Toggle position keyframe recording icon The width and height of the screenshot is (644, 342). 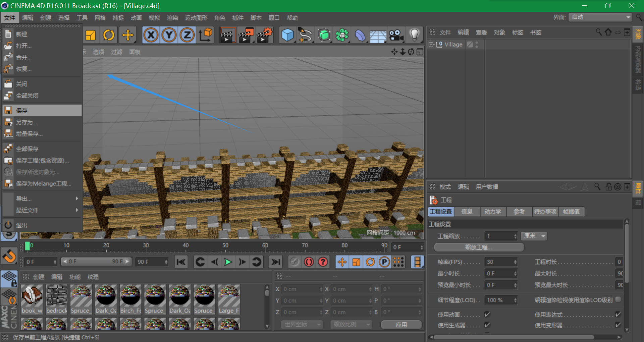342,262
